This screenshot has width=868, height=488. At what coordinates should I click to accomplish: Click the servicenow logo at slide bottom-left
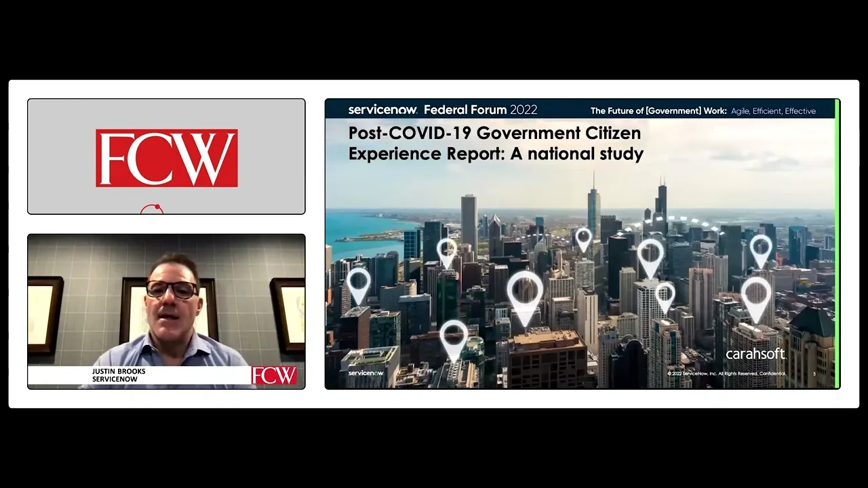coord(366,373)
